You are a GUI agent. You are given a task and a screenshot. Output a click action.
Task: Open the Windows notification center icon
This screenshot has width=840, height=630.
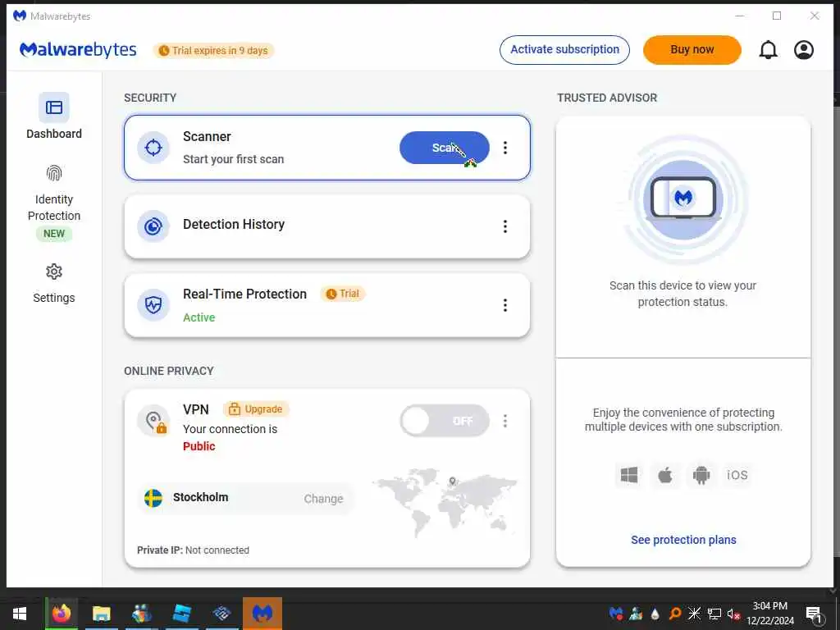coord(814,614)
